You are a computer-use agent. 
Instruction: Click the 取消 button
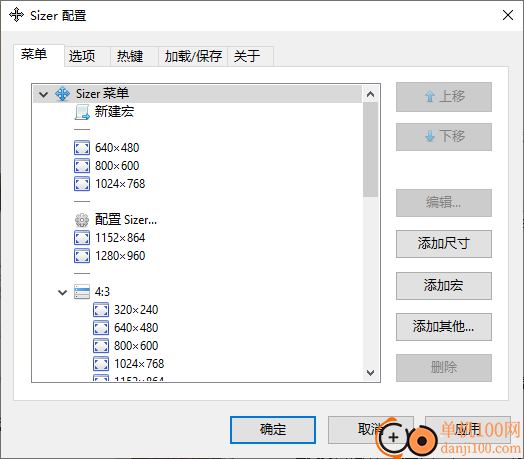[x=371, y=430]
